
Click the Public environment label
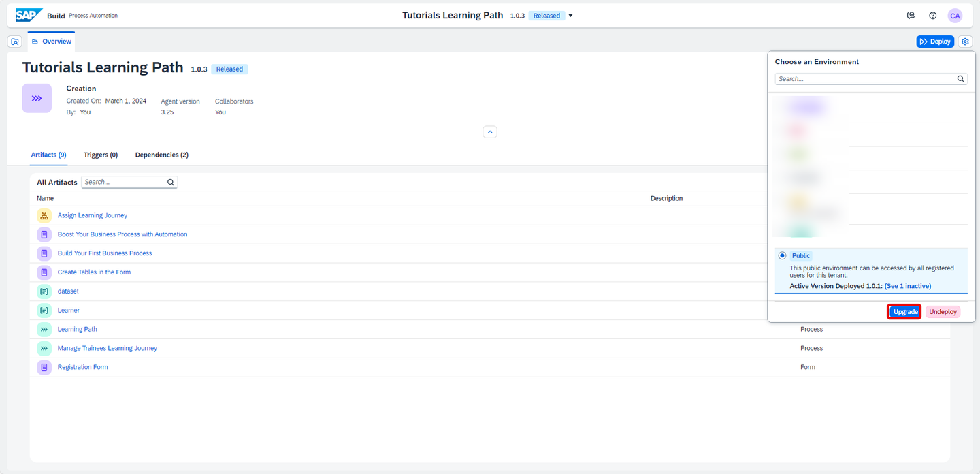coord(801,256)
